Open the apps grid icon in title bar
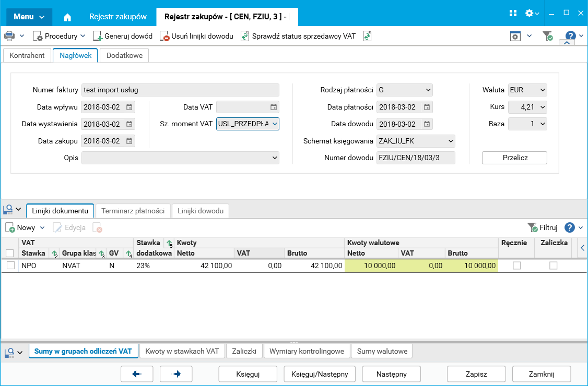The width and height of the screenshot is (588, 386). 513,14
